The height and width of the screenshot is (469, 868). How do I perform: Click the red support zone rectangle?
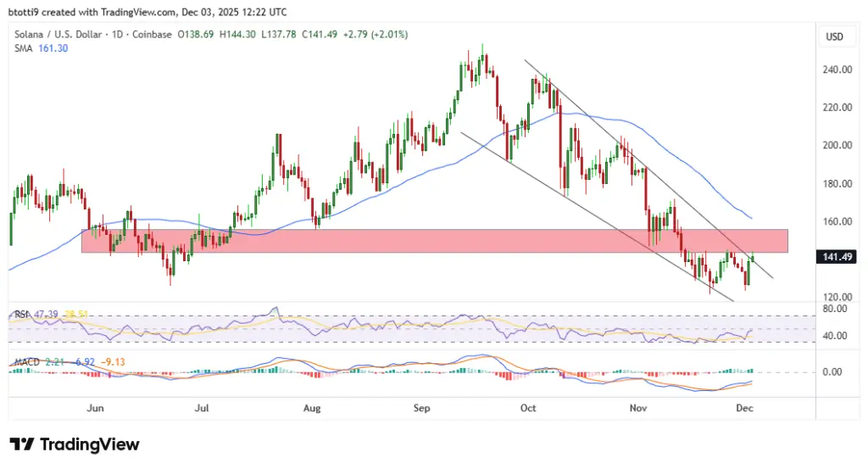click(435, 241)
